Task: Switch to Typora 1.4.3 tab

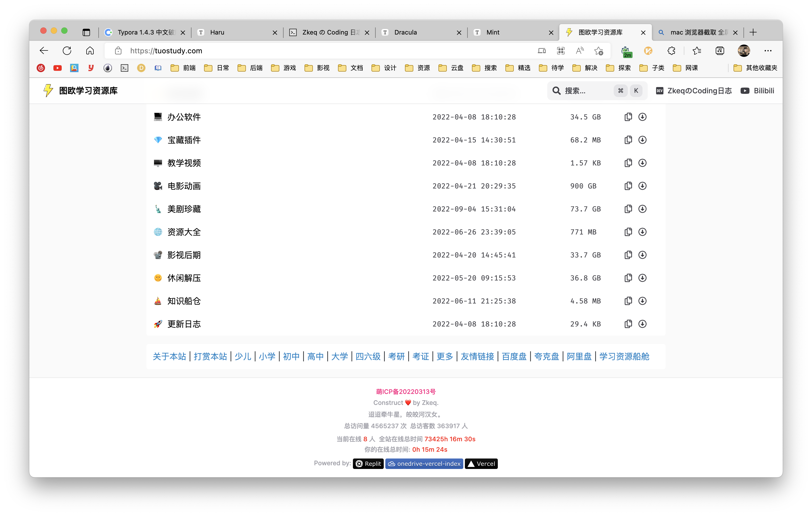Action: pyautogui.click(x=145, y=32)
